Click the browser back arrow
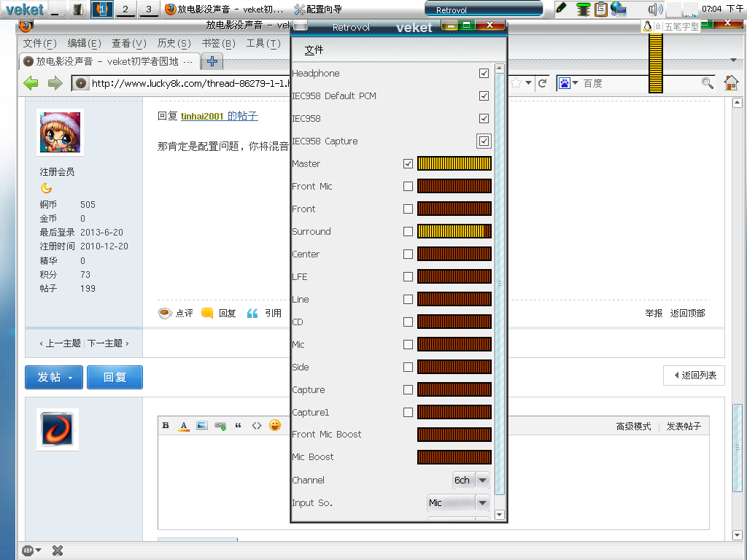 (31, 83)
